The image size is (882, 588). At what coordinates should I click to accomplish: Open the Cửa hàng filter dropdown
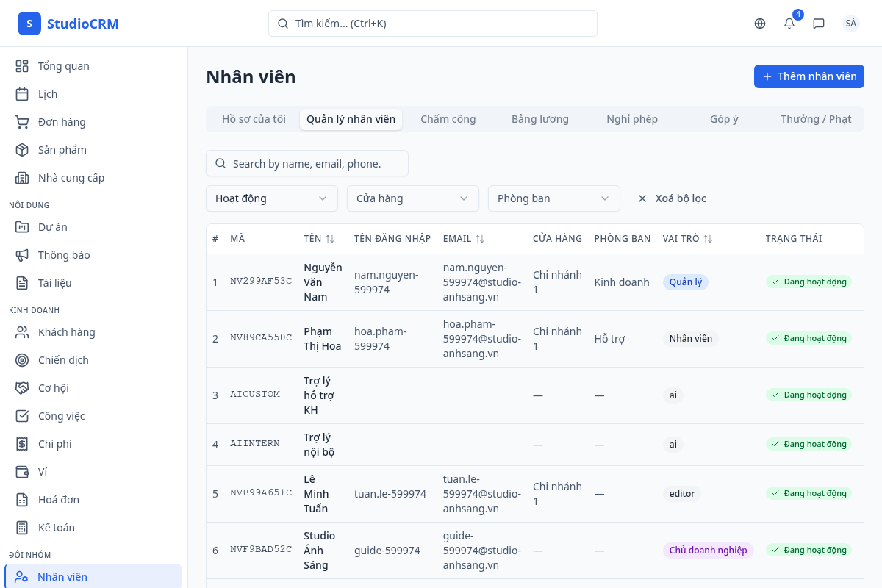click(412, 198)
